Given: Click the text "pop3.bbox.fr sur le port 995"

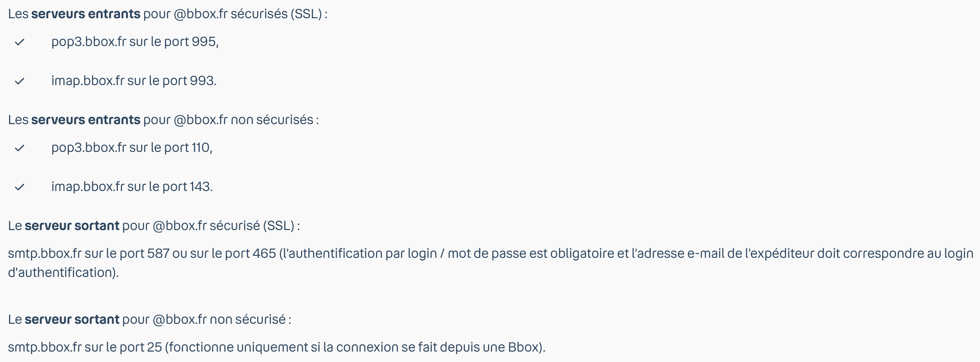Looking at the screenshot, I should click(134, 42).
